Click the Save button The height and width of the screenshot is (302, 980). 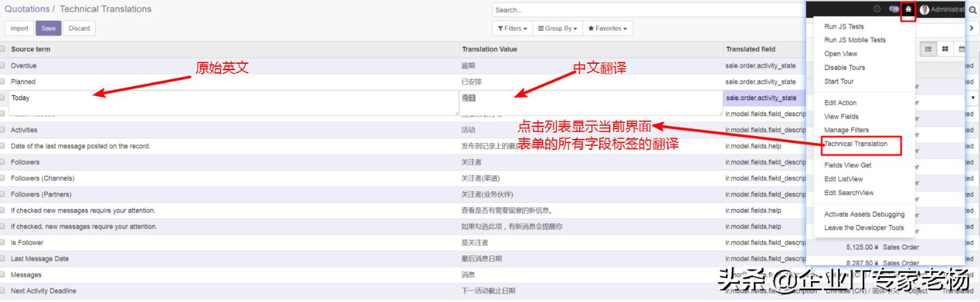pyautogui.click(x=48, y=28)
